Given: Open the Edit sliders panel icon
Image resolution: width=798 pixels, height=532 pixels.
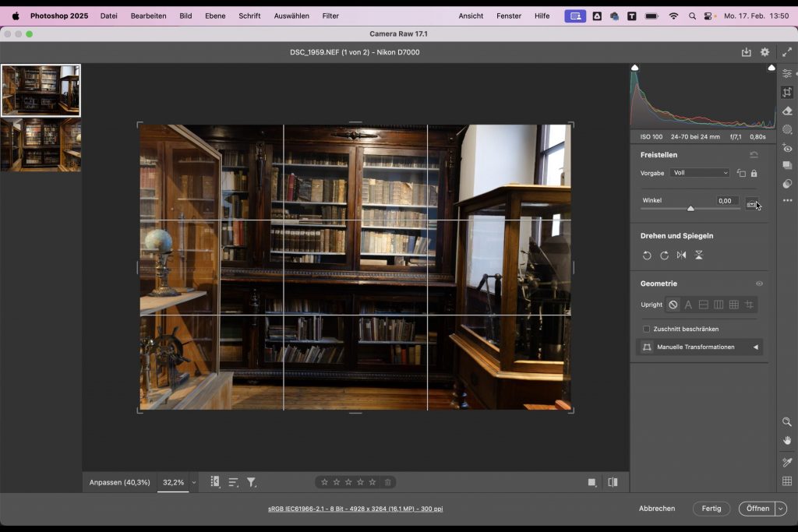Looking at the screenshot, I should click(787, 73).
